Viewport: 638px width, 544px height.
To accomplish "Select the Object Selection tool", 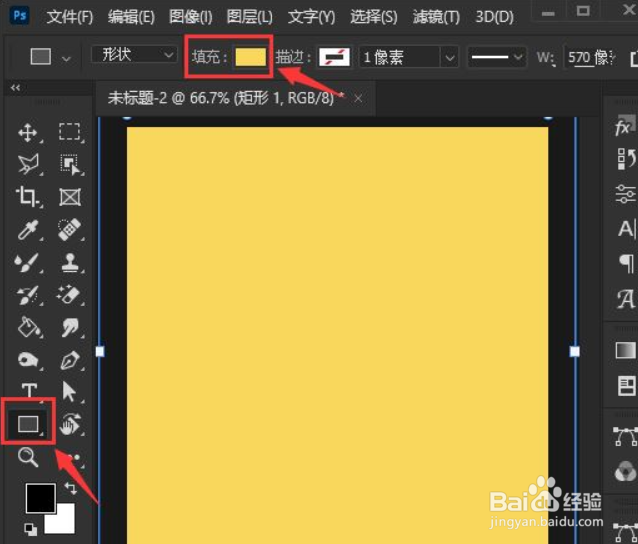I will coord(70,164).
